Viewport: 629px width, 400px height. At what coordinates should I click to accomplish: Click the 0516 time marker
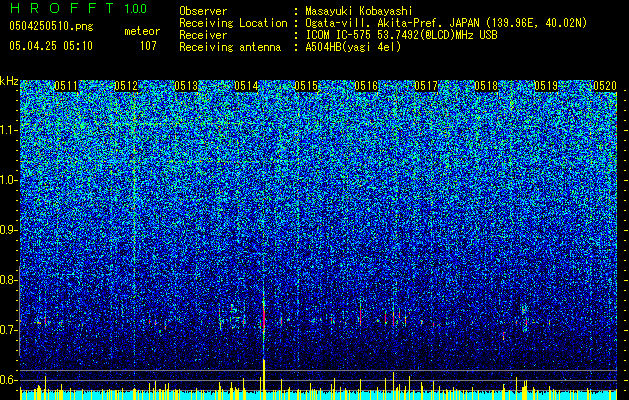click(x=366, y=86)
